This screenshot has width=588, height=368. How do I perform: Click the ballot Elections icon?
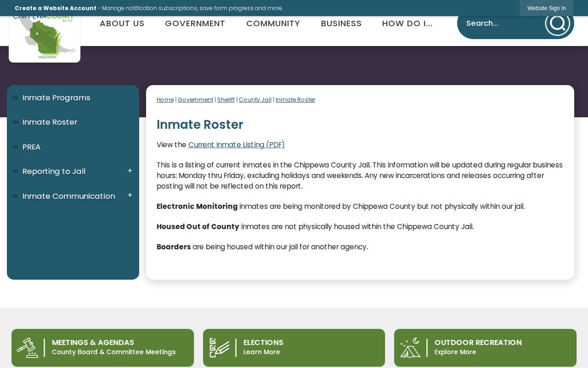219,348
